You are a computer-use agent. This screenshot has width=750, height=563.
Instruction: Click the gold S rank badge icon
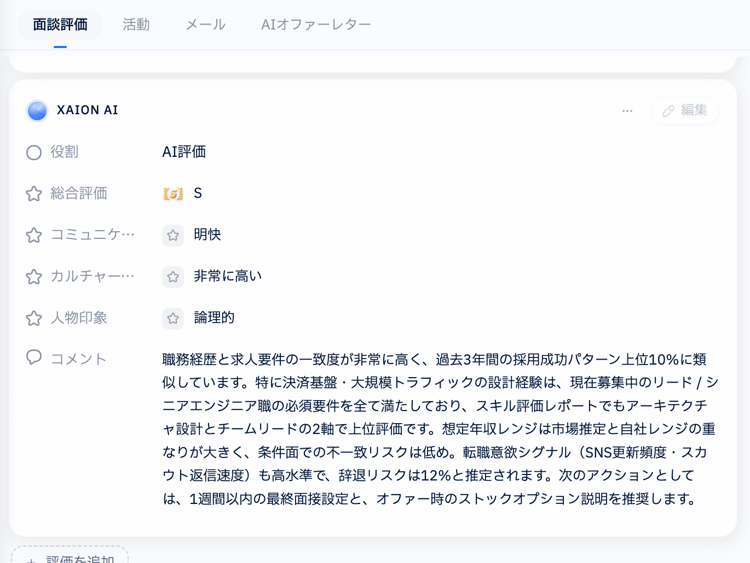(173, 194)
